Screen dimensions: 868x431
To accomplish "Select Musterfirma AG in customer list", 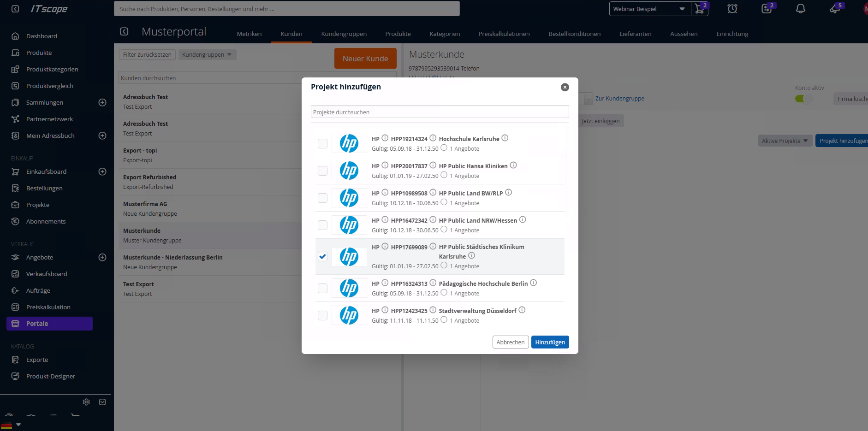I will click(x=210, y=209).
